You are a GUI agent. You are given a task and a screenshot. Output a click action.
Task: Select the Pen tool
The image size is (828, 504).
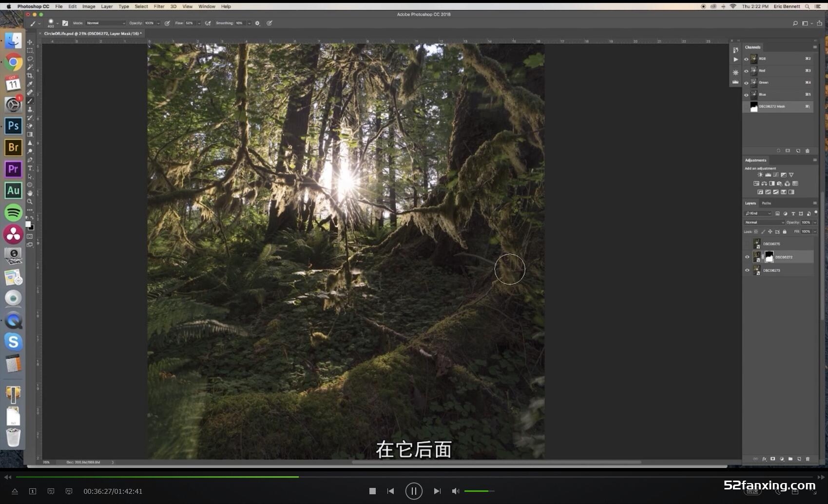coord(30,160)
